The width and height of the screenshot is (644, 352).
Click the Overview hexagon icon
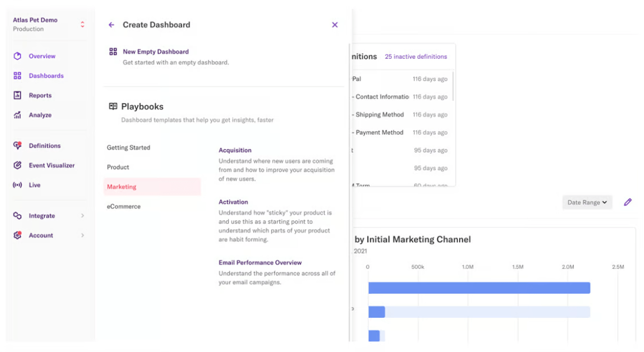[17, 56]
